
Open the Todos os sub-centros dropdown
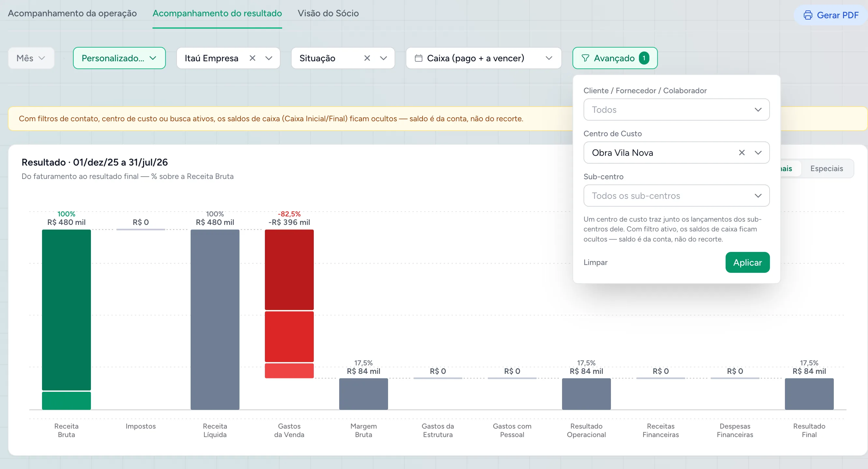click(x=676, y=196)
